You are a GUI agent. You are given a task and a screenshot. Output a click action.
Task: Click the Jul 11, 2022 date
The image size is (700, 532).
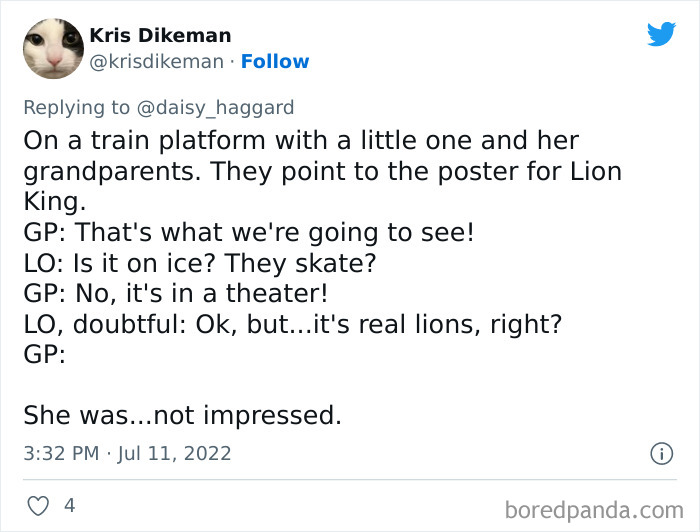[x=175, y=453]
